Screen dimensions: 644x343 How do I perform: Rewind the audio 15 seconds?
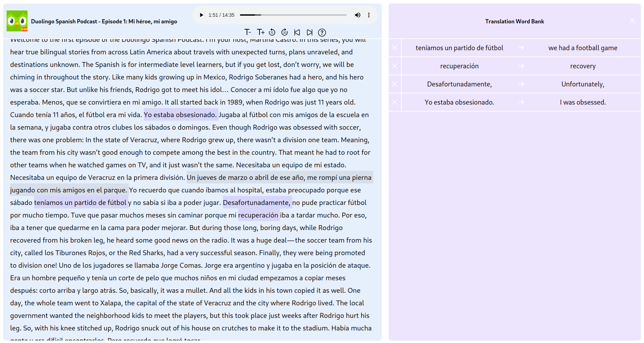click(x=272, y=32)
